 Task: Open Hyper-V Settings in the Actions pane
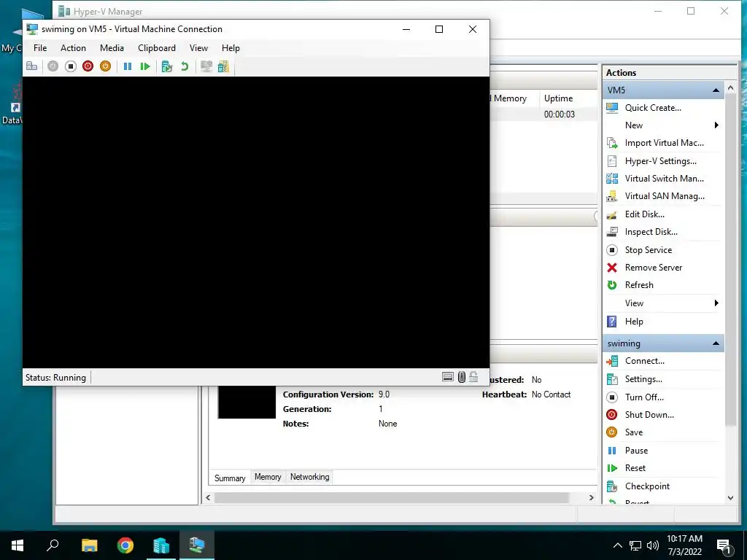click(660, 161)
